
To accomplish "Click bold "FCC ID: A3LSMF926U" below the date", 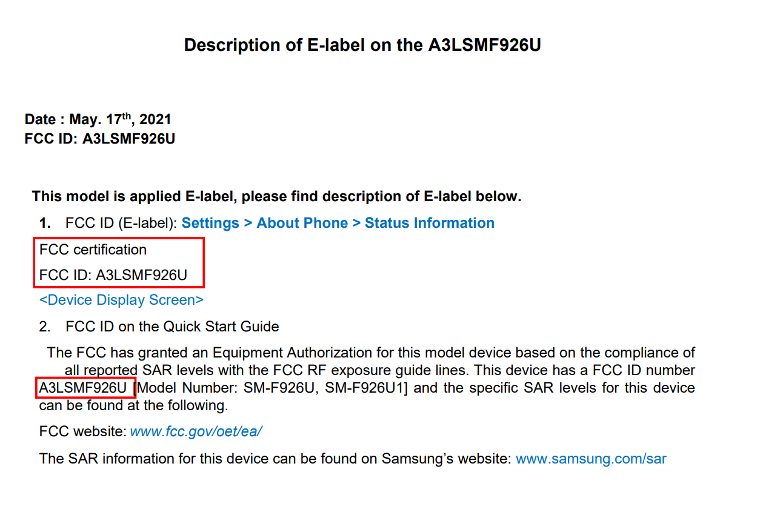I will click(100, 139).
